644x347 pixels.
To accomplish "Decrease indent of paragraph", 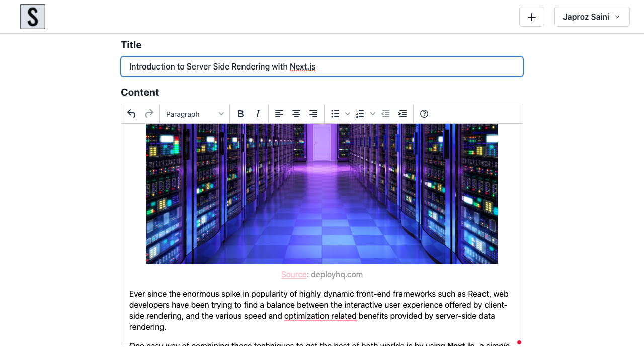I will coord(385,114).
